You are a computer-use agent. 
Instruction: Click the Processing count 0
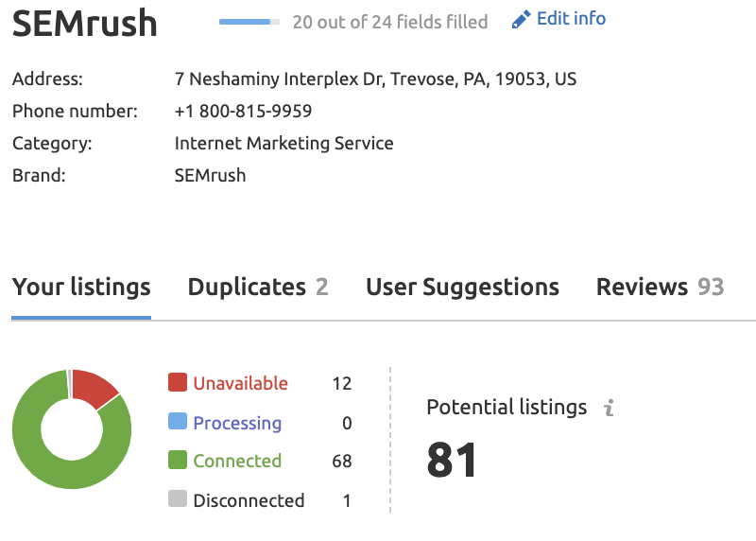coord(347,423)
